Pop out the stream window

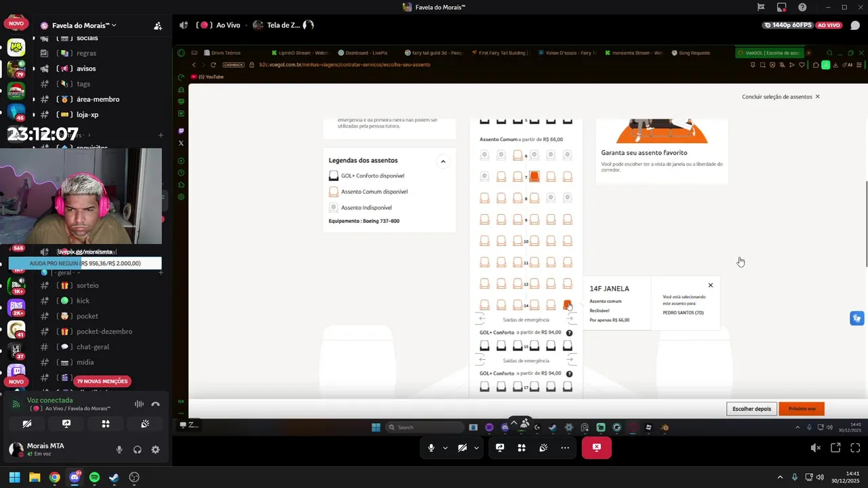(835, 448)
